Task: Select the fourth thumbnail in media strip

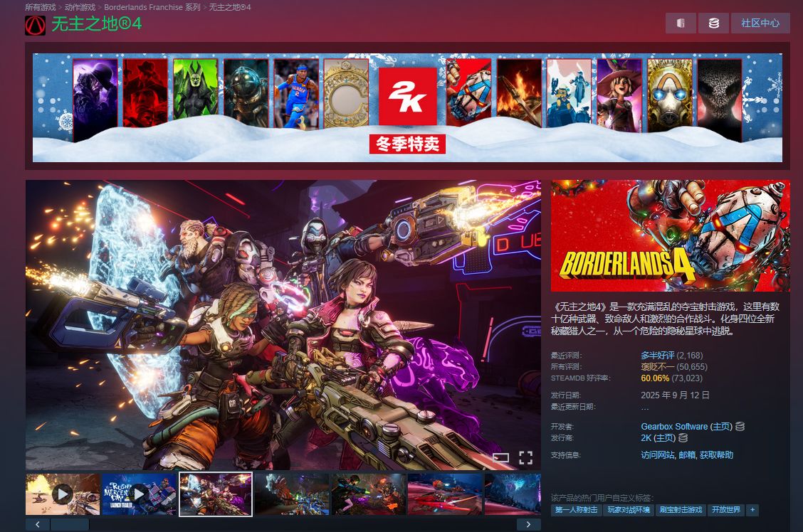Action: coord(292,494)
